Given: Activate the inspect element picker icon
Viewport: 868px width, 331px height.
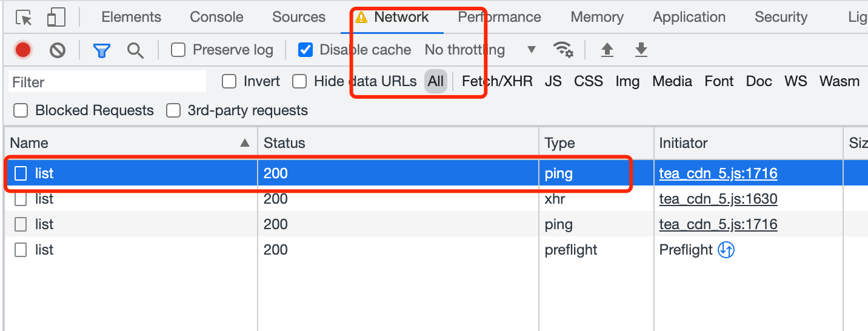Looking at the screenshot, I should click(24, 18).
